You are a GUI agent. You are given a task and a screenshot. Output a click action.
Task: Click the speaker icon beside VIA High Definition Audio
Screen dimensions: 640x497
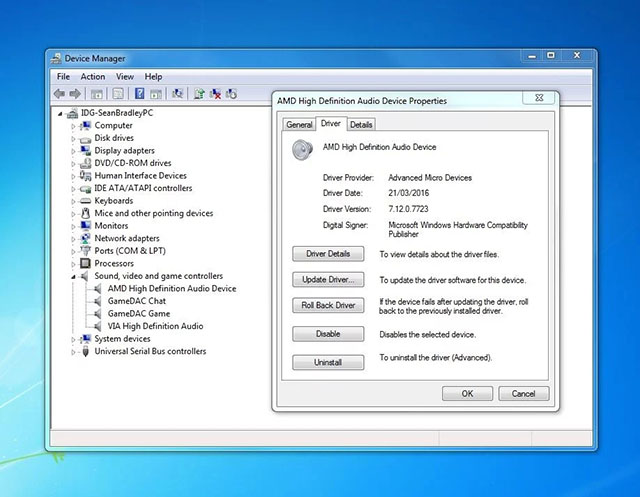click(98, 326)
